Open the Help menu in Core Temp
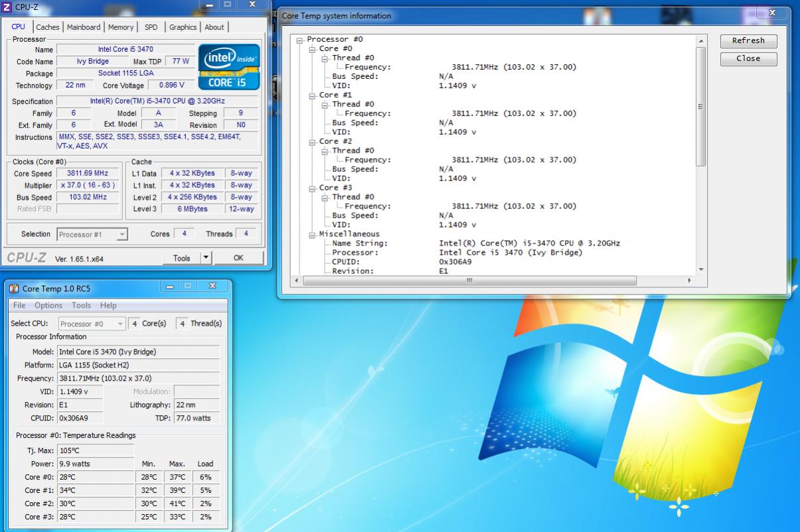Viewport: 800px width, 532px height. click(x=108, y=305)
